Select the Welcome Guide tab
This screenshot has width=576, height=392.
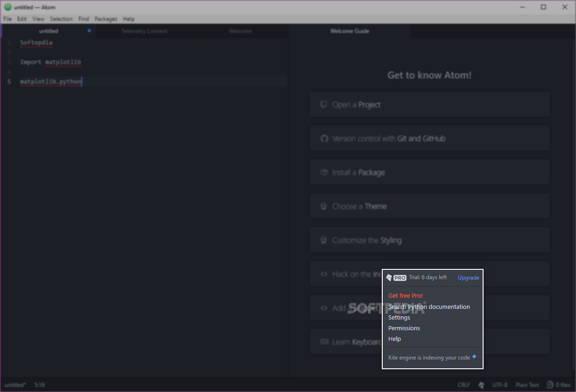point(350,31)
